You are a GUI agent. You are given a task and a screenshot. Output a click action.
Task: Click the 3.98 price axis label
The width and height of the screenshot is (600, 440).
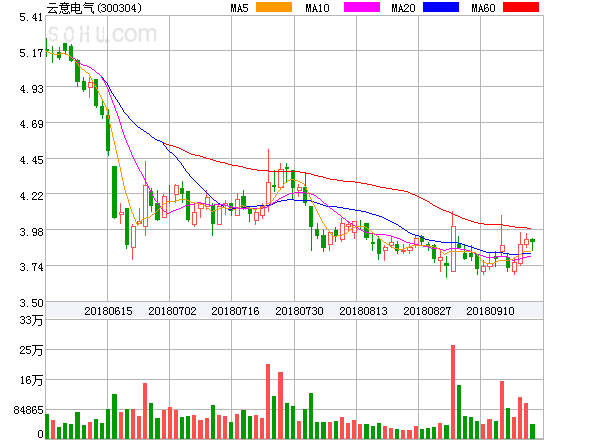pyautogui.click(x=31, y=231)
